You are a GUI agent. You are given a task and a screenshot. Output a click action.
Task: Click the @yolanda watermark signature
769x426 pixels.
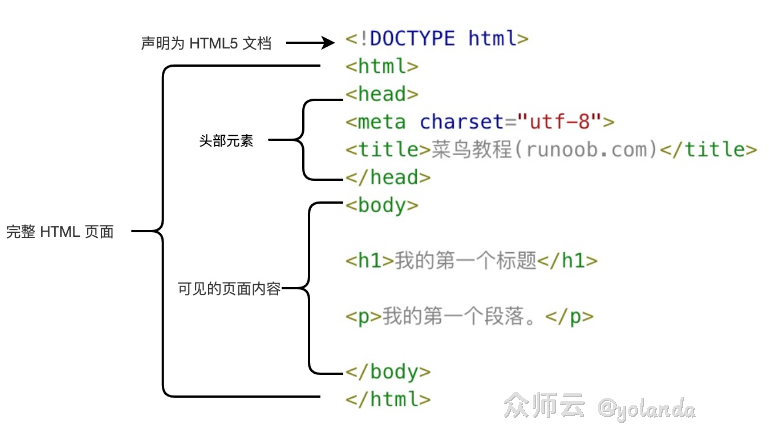click(x=646, y=408)
